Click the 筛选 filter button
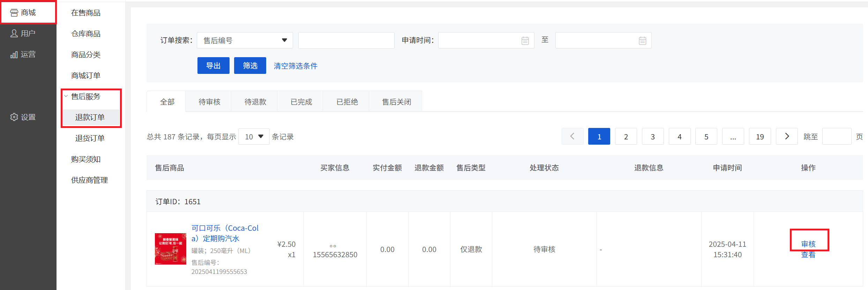 250,66
